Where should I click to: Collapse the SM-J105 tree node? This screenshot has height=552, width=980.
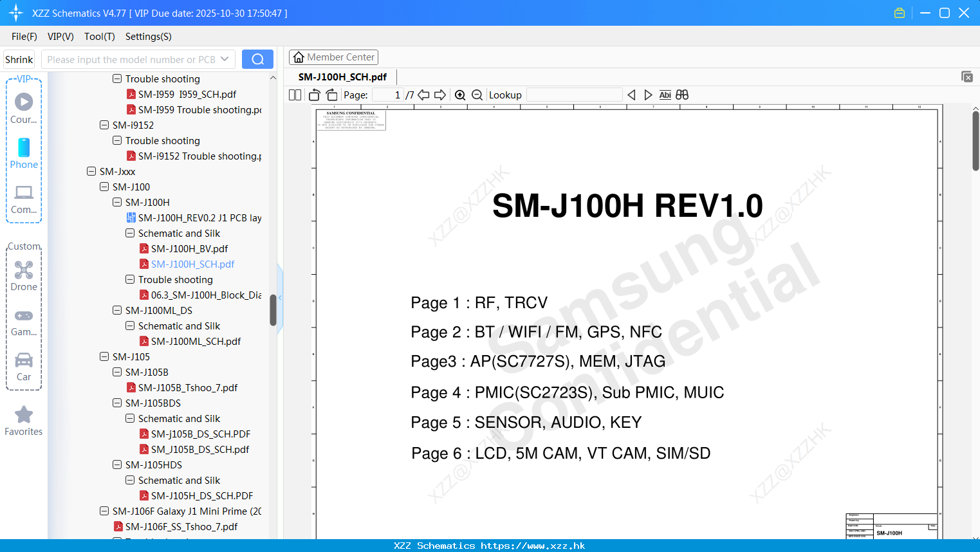tap(104, 357)
